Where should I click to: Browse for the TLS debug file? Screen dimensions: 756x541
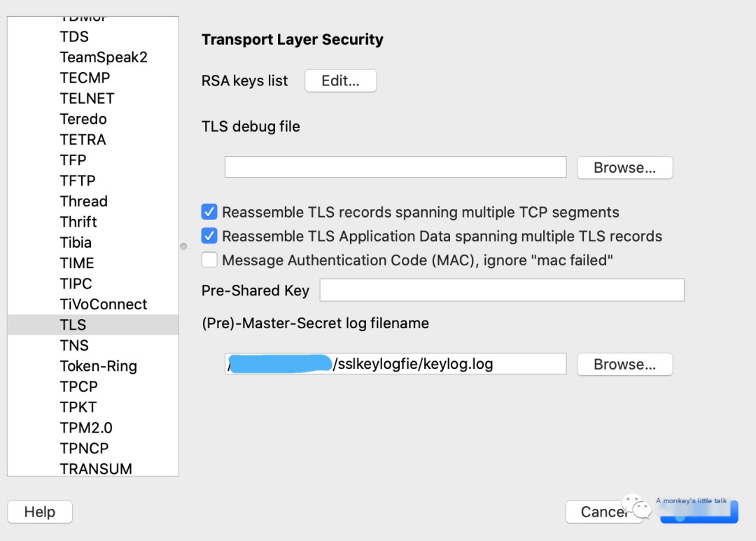(624, 167)
